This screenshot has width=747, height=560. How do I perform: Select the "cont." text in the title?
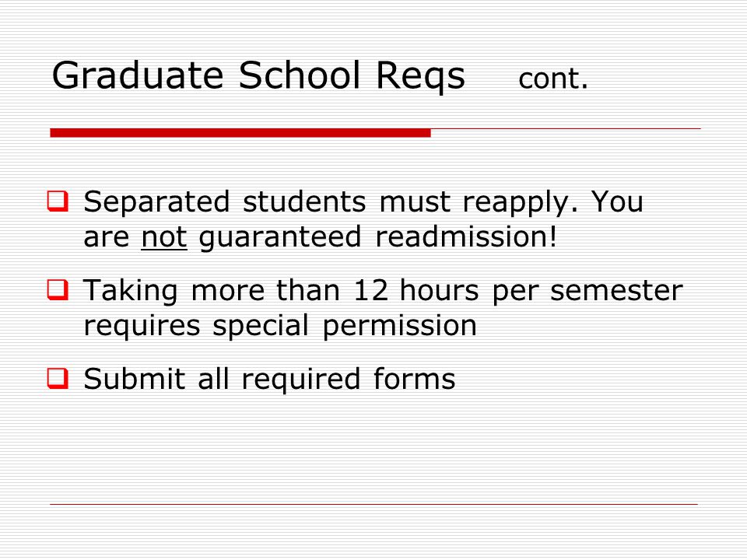tap(553, 79)
